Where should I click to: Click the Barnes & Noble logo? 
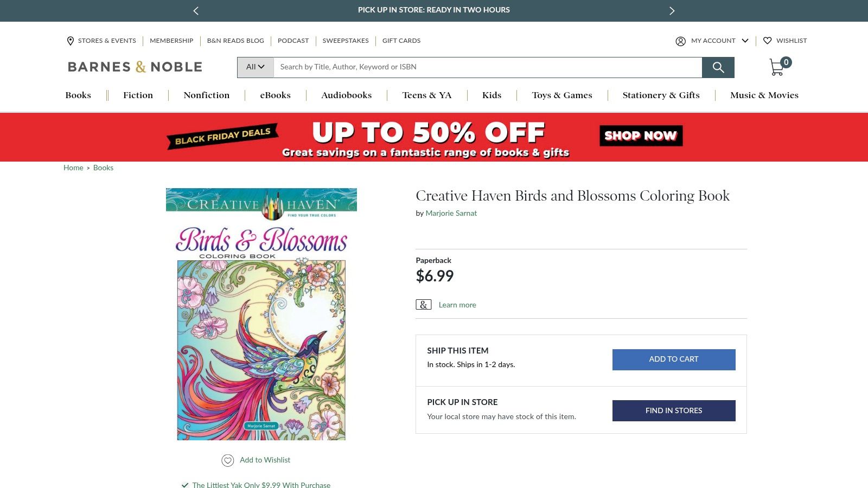click(x=135, y=67)
